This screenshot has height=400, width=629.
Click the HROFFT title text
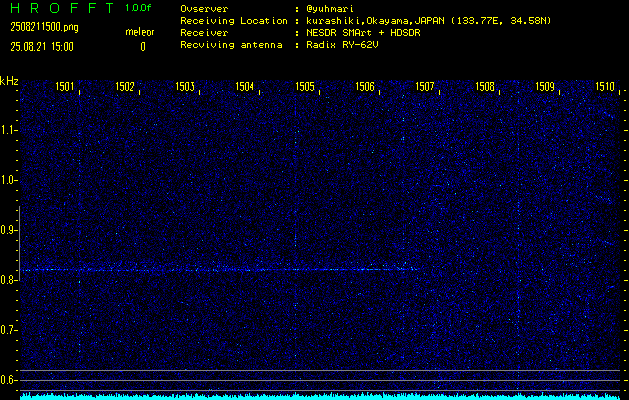[x=62, y=8]
